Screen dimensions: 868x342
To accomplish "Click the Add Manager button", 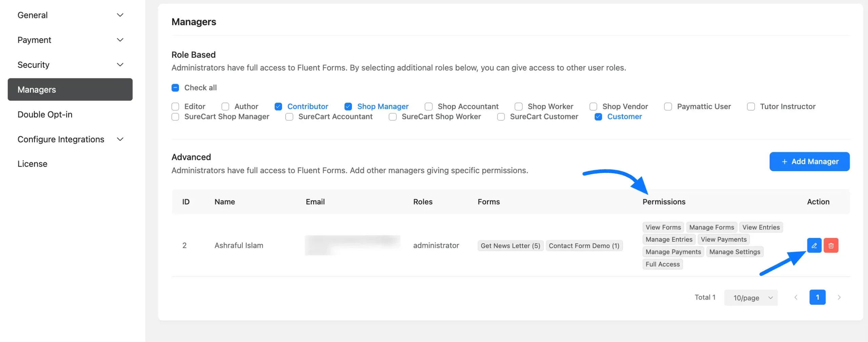I will 809,161.
